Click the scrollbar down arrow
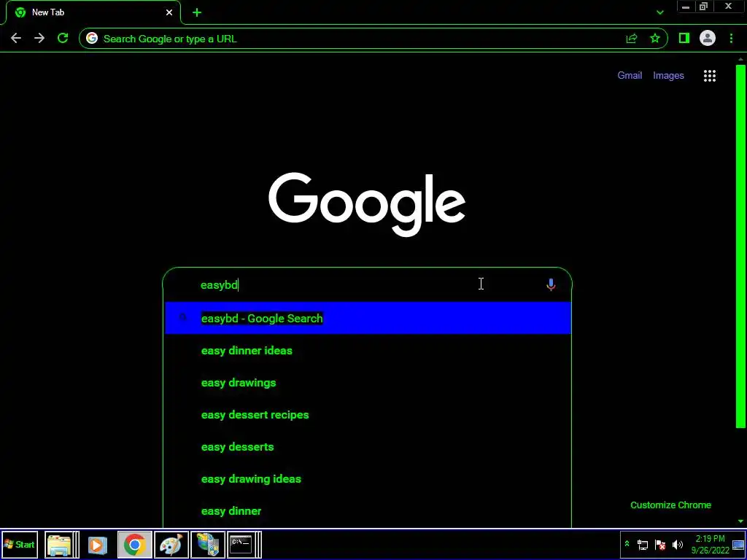747x560 pixels. point(740,521)
